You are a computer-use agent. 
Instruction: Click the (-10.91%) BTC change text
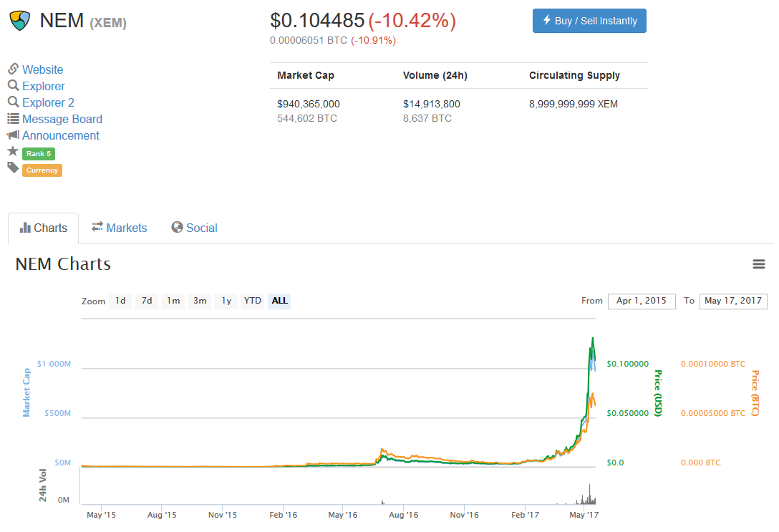coord(374,40)
